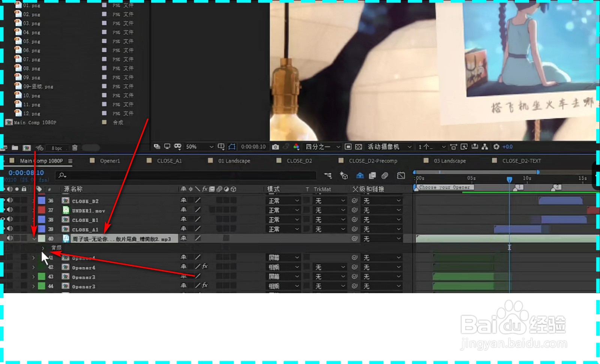This screenshot has width=600, height=364.
Task: Open grid and guide options
Action: 221,147
